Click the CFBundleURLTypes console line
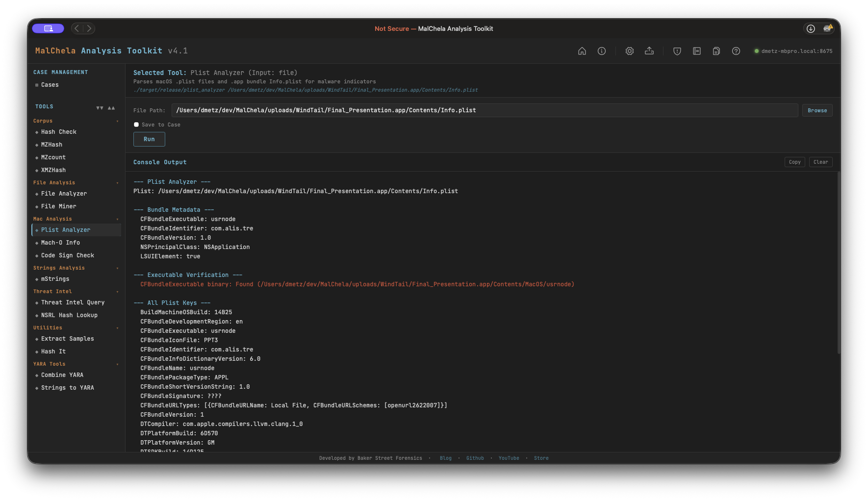Screen dimensions: 868x500 (294, 405)
